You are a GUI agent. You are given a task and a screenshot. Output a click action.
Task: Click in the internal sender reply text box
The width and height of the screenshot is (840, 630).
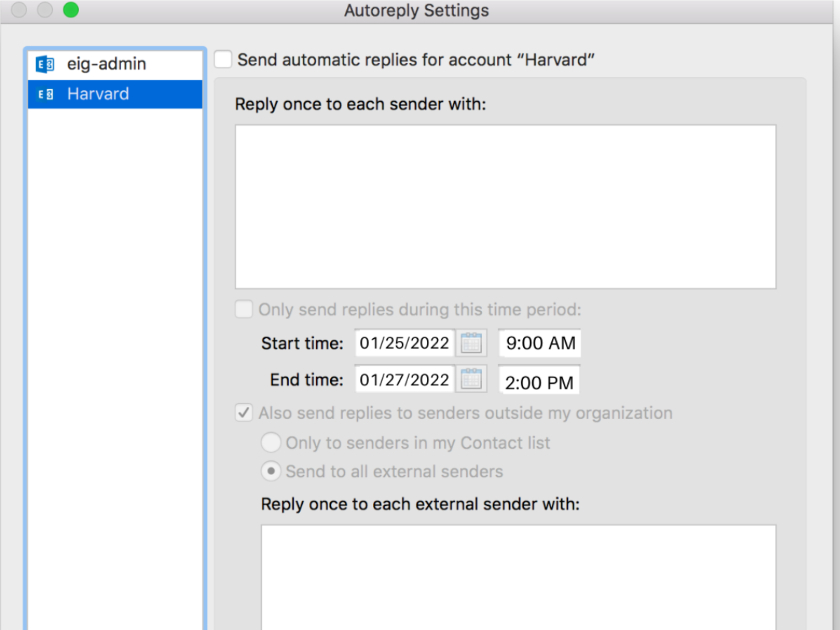[505, 206]
